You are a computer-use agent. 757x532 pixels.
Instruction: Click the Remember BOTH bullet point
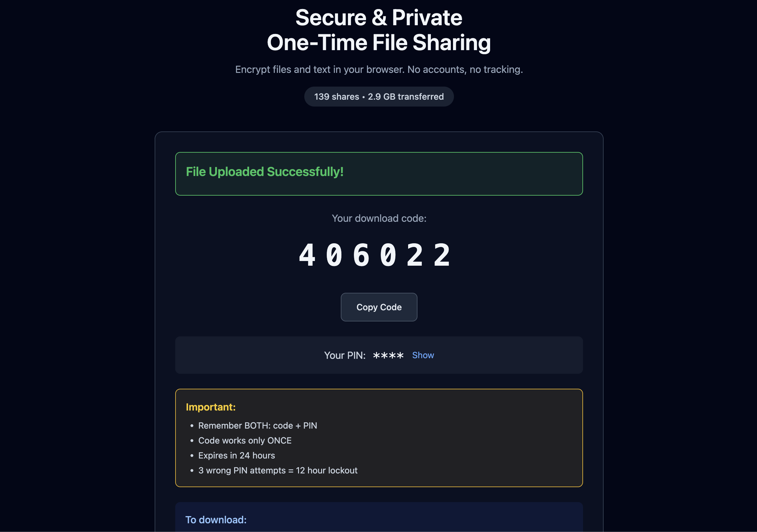[x=257, y=425]
